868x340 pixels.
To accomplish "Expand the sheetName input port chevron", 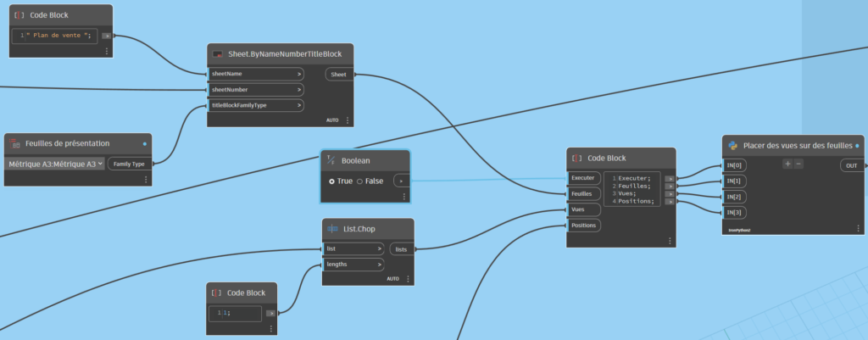I will 299,74.
